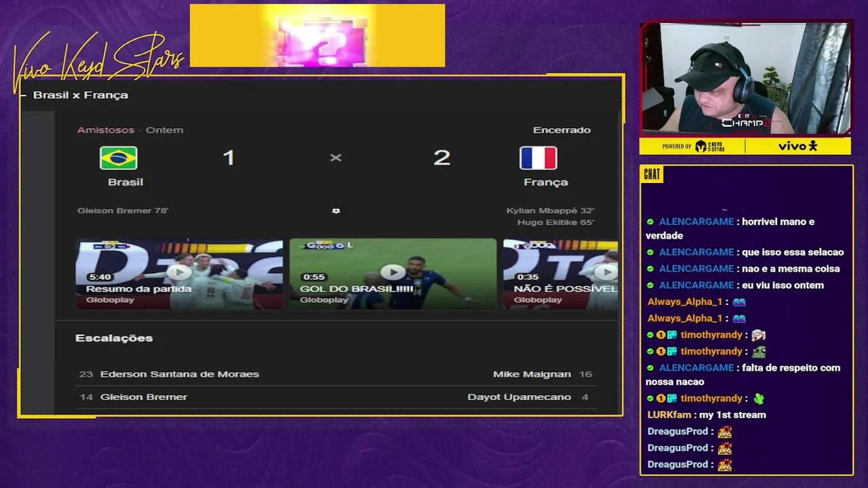Click Brazil's score 1
This screenshot has height=488, width=868.
click(x=229, y=158)
